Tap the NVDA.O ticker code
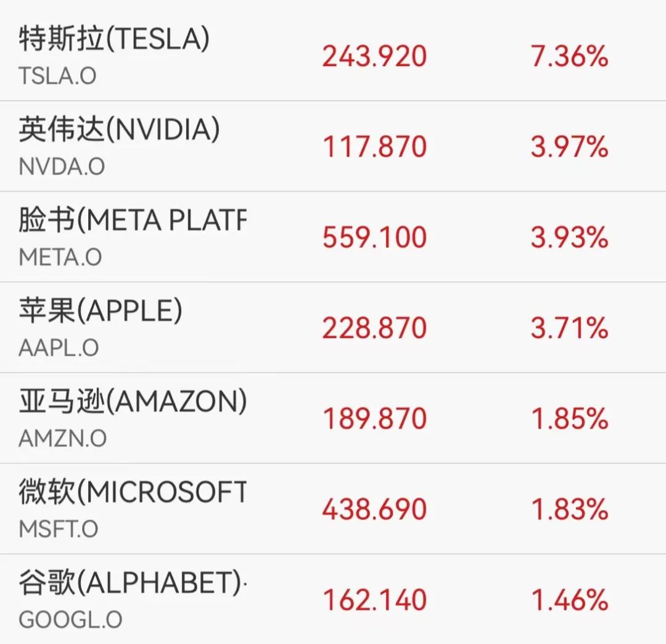This screenshot has width=666, height=644. [62, 167]
